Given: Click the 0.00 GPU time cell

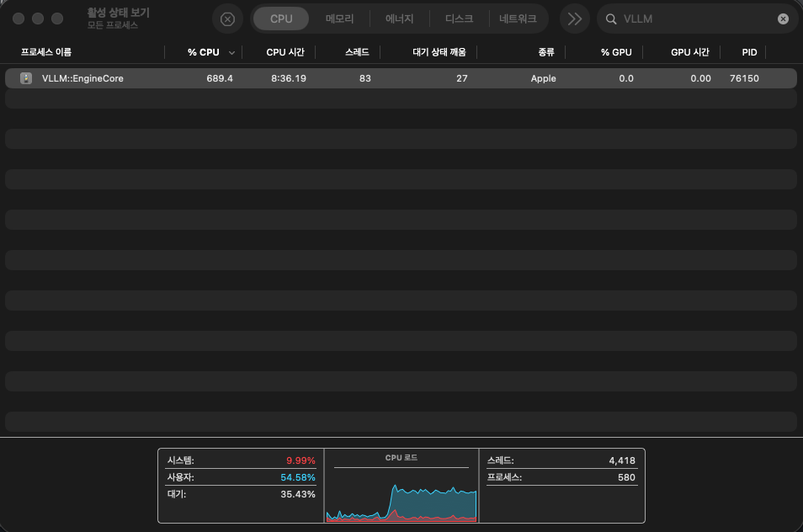Looking at the screenshot, I should click(700, 78).
